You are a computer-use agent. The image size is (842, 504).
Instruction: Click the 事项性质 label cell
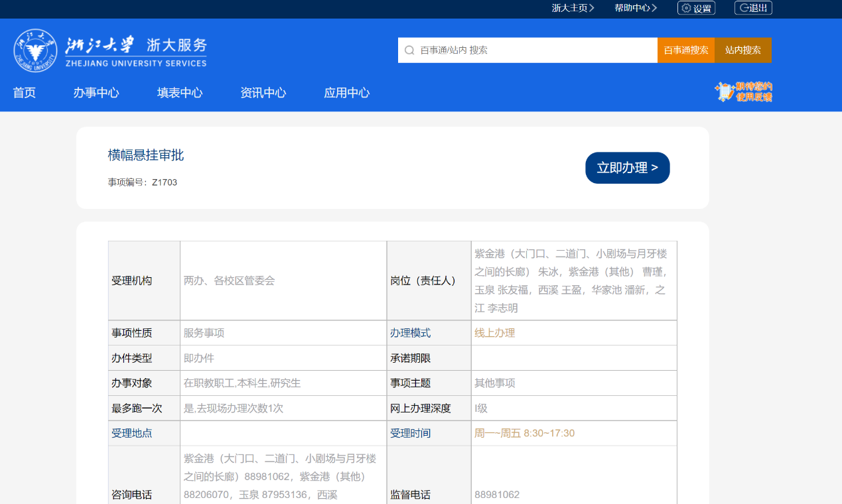[144, 333]
